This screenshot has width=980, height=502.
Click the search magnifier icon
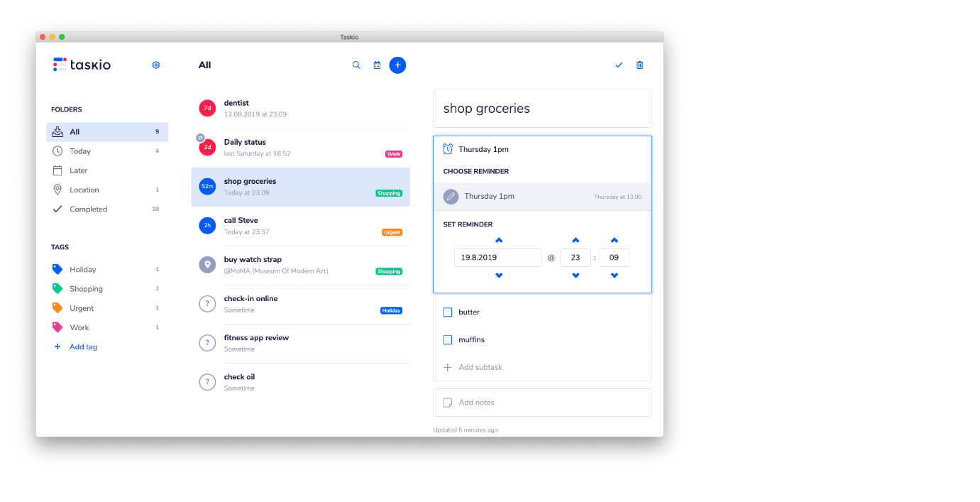[356, 65]
